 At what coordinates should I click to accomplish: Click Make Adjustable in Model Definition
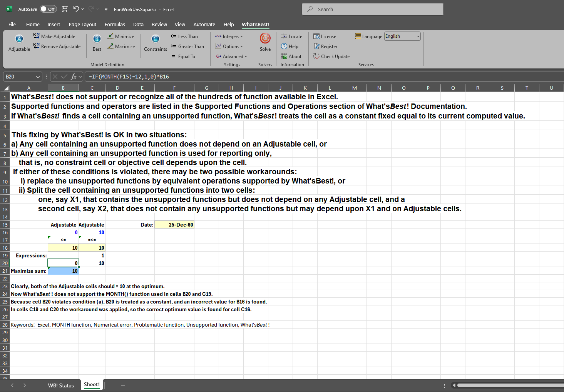54,36
